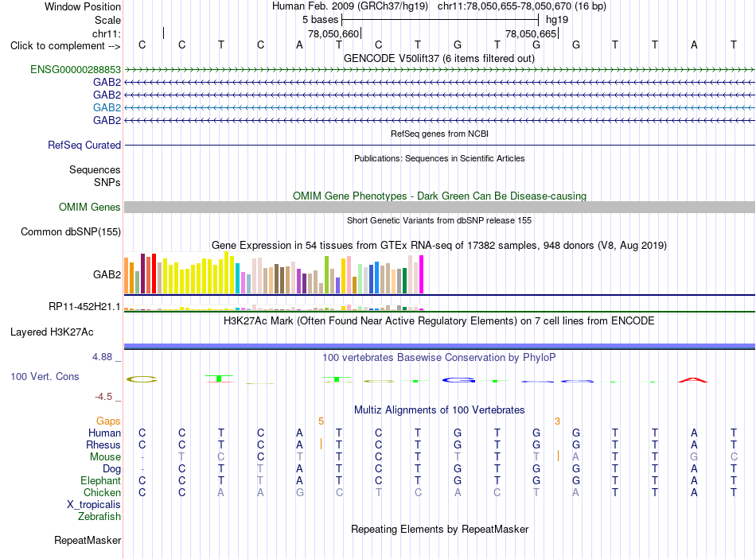Click the ENSG00000288853 gene label
756x559 pixels.
click(76, 69)
